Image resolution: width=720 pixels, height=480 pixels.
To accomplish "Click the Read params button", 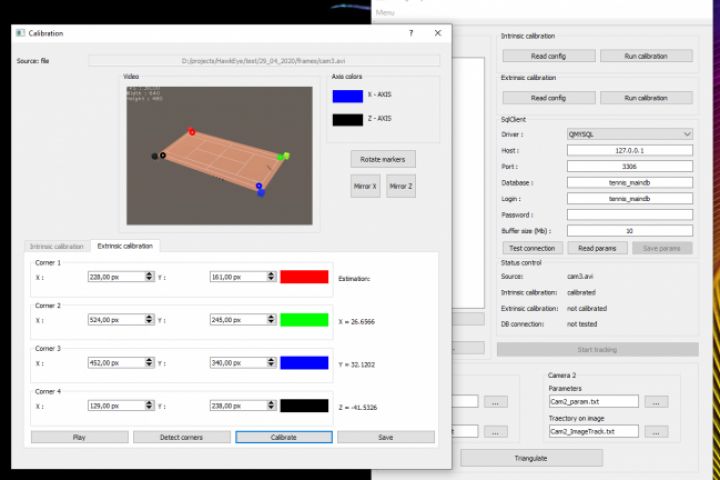I will pos(597,248).
